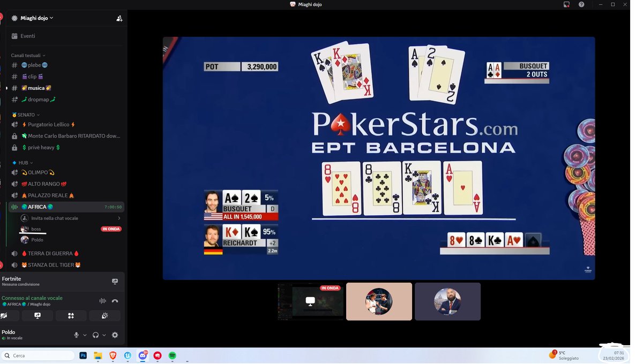This screenshot has height=364, width=643.
Task: Open the clip text channel
Action: point(68,77)
